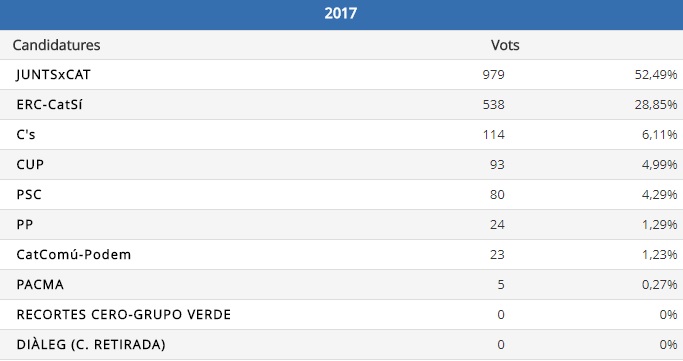Select the PSC row label

pos(29,195)
